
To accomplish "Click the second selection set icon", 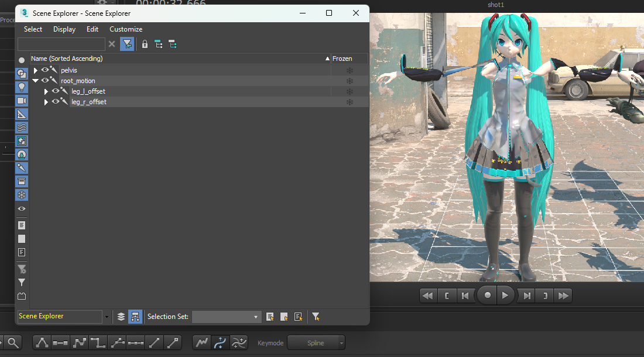I will coord(284,317).
